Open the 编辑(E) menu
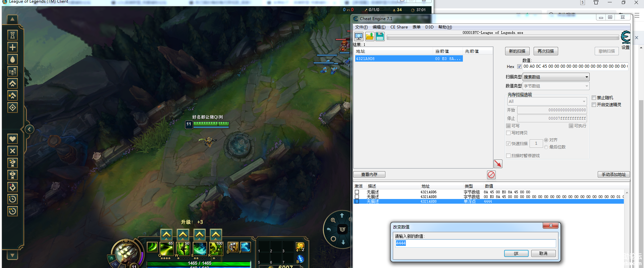This screenshot has width=644, height=268. 379,27
